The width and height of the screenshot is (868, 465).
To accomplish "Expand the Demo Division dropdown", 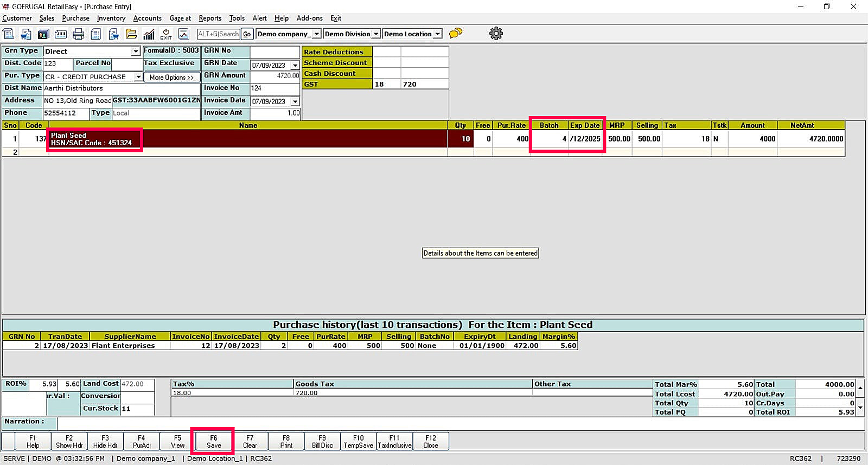I will tap(375, 34).
